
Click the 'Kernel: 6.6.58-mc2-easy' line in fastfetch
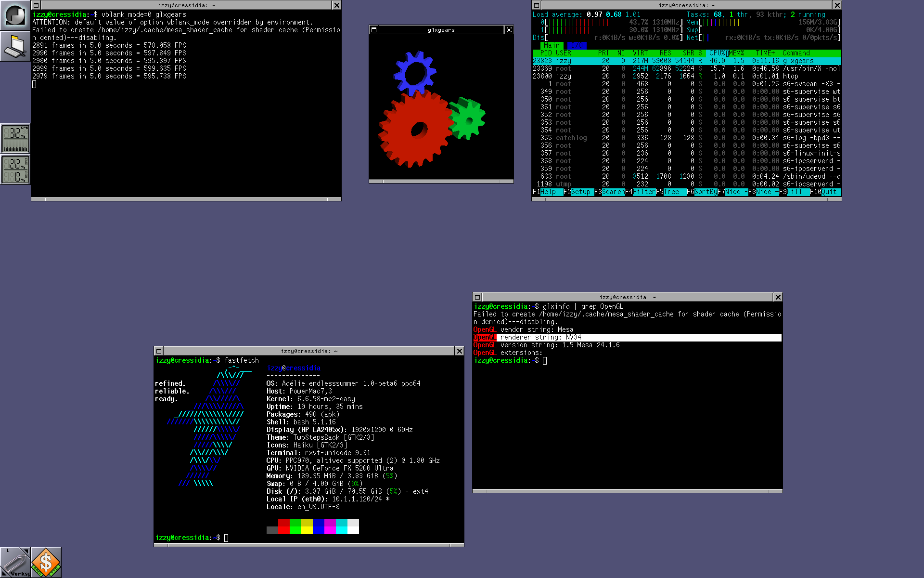pos(310,399)
